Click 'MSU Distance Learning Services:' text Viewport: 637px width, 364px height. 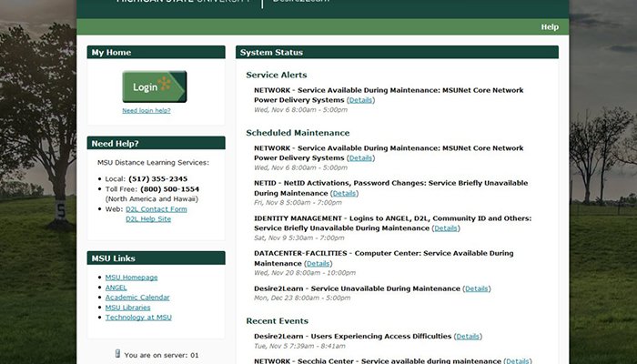(153, 163)
